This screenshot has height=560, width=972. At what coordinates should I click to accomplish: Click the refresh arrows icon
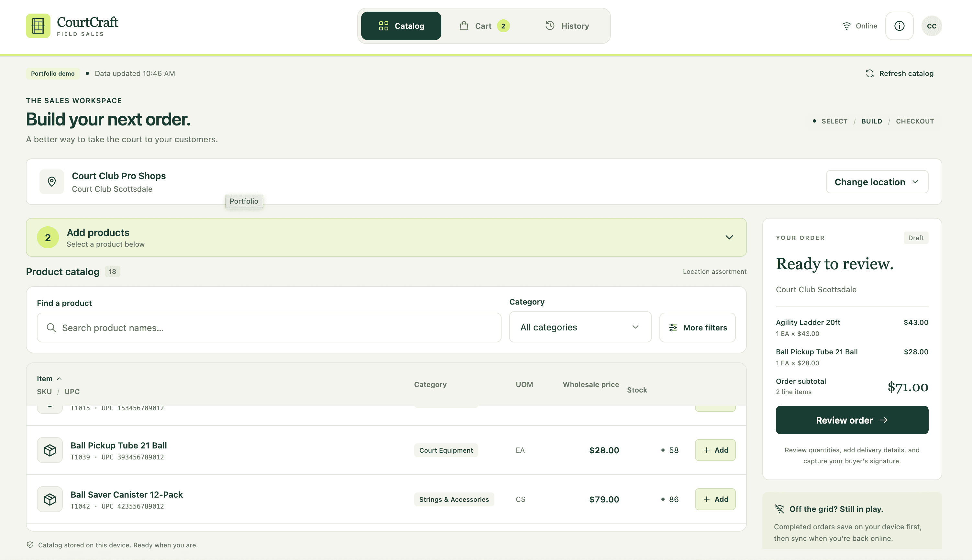click(870, 73)
